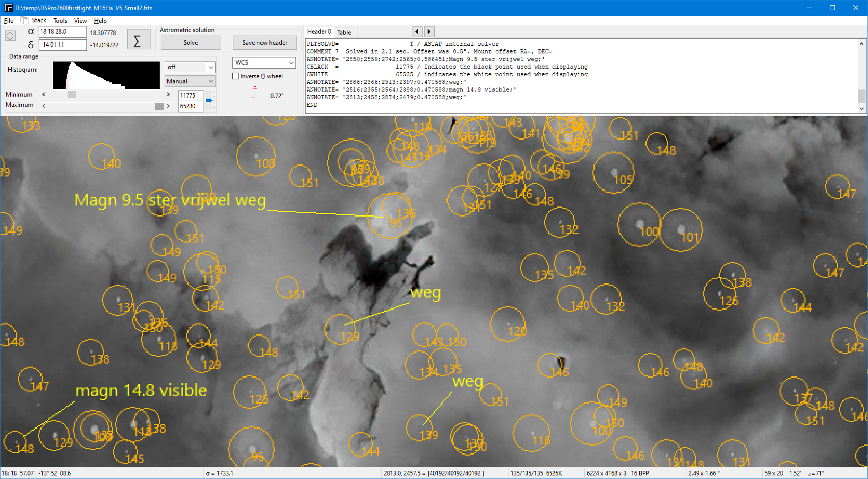
Task: Click the CBLACK header line
Action: click(447, 67)
